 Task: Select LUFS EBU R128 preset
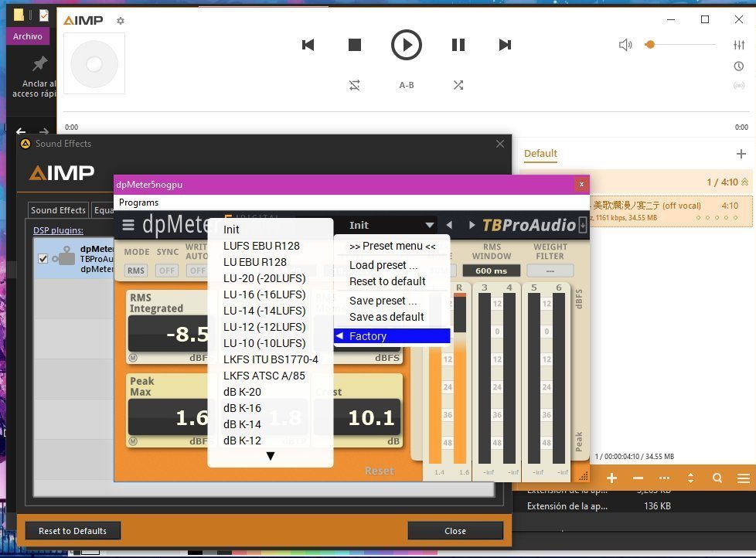click(x=271, y=246)
